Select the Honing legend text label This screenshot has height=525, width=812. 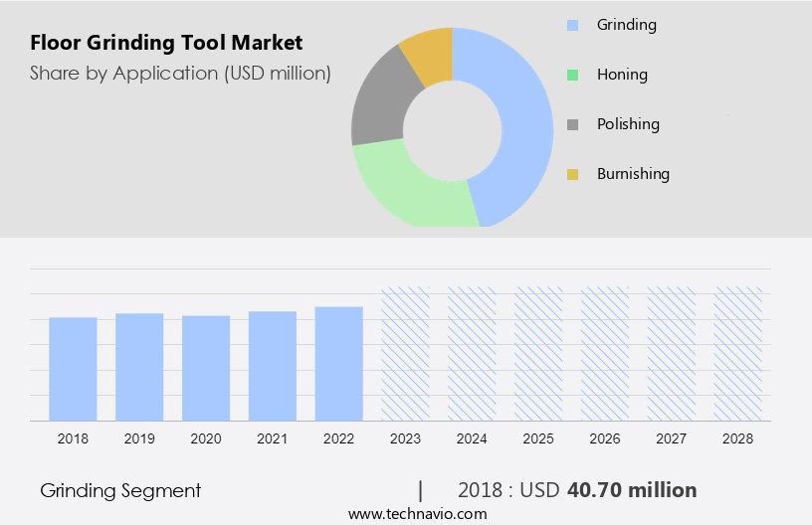[622, 75]
